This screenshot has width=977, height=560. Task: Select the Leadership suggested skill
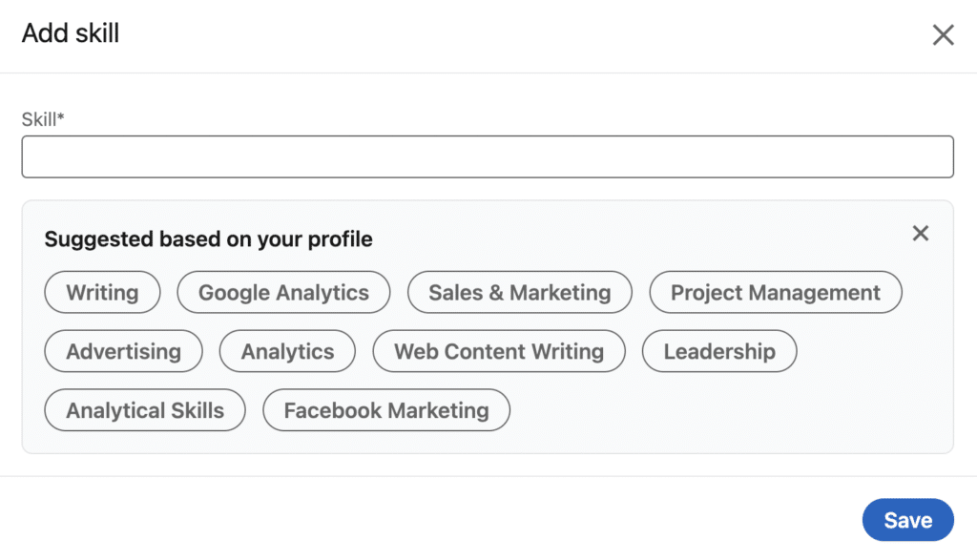tap(718, 352)
